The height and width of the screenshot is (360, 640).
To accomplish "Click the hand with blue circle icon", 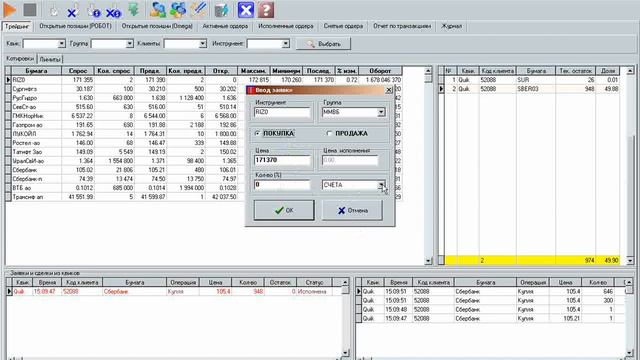I will (93, 11).
